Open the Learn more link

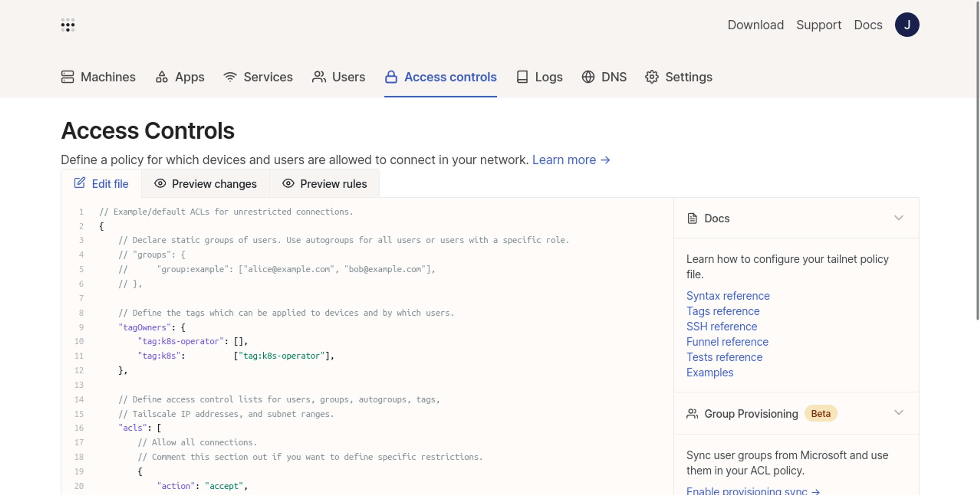click(x=571, y=160)
